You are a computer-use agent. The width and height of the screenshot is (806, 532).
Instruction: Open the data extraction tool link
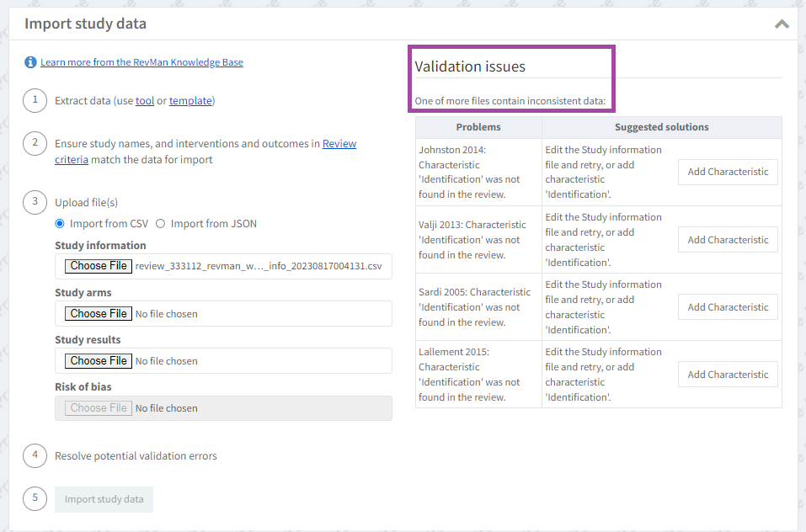coord(145,101)
